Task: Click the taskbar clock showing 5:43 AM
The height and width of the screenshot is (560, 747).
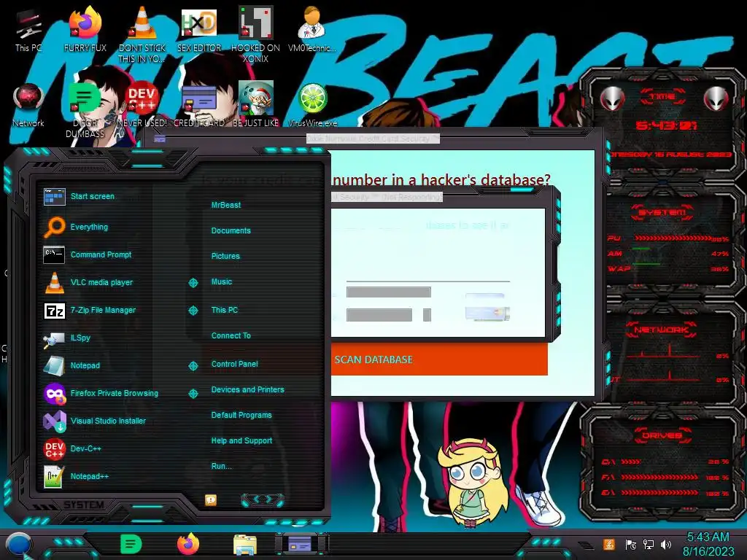Action: [x=708, y=544]
